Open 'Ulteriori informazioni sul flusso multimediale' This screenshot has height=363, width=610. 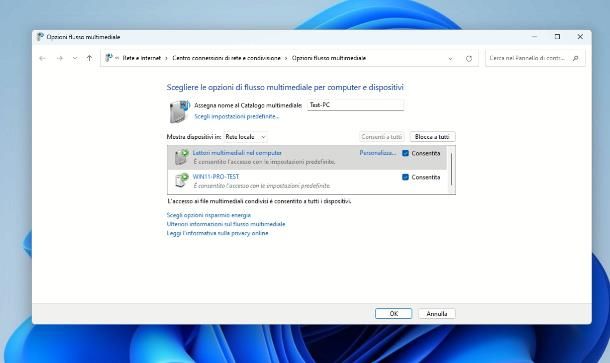coord(226,224)
